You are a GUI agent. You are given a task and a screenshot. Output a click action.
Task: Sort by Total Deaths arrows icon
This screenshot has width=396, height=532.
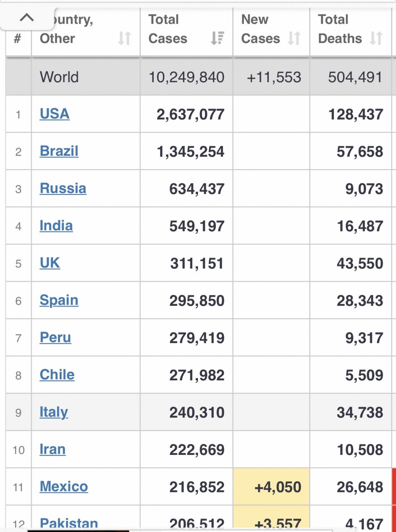376,38
